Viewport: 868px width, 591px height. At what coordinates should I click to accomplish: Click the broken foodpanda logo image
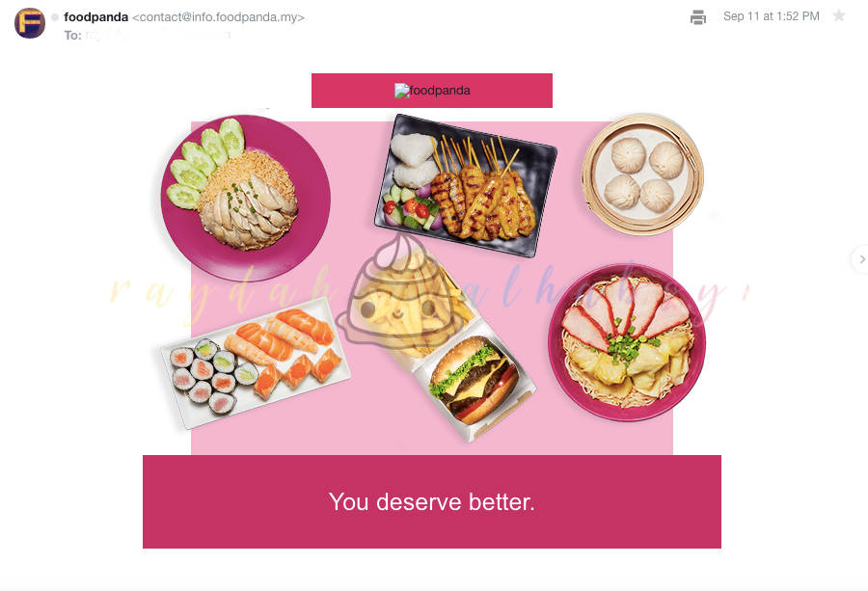[402, 91]
